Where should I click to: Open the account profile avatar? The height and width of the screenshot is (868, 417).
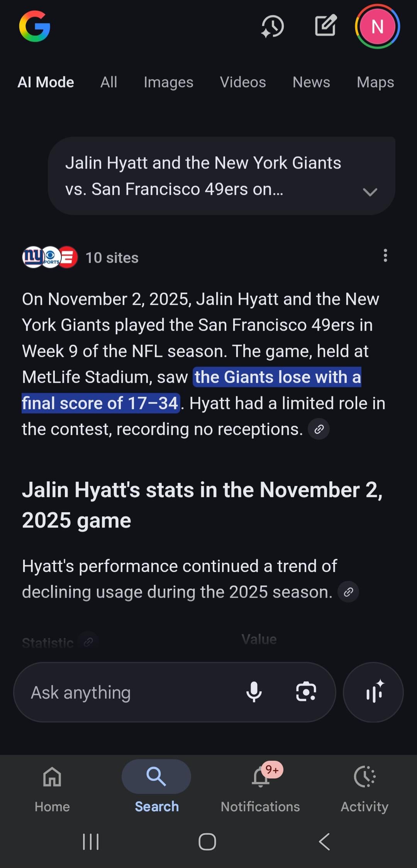point(377,26)
